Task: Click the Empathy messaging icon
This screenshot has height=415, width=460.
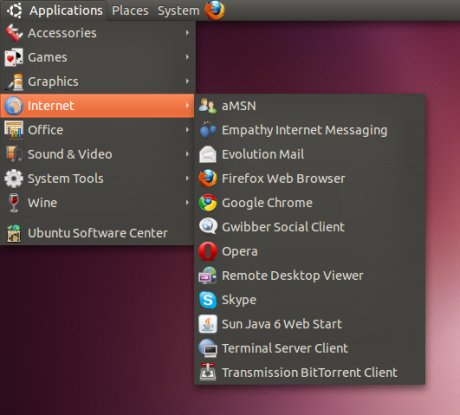Action: (x=208, y=130)
